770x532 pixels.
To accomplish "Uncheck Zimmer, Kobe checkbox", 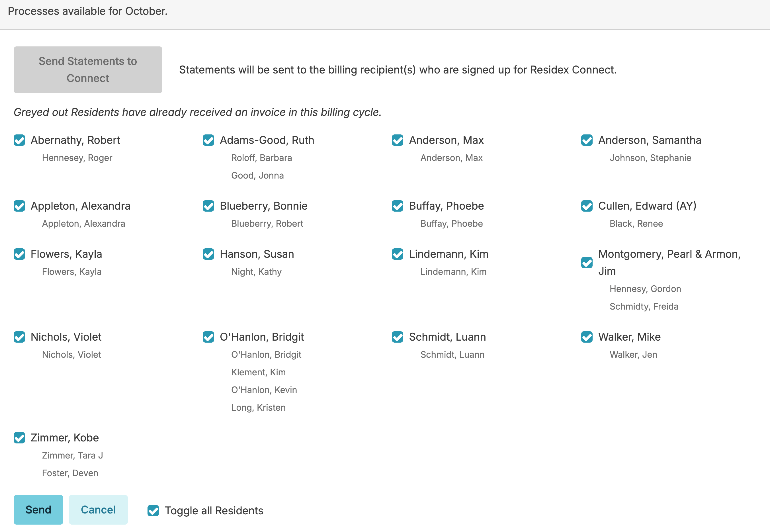I will point(19,438).
